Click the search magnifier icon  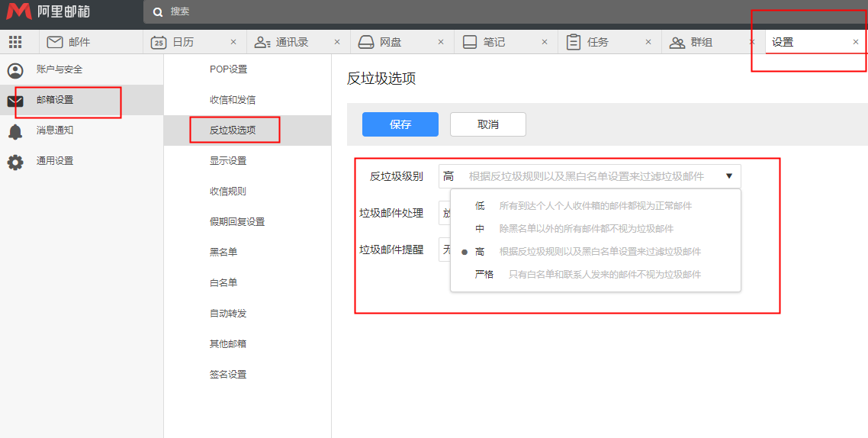tap(158, 12)
